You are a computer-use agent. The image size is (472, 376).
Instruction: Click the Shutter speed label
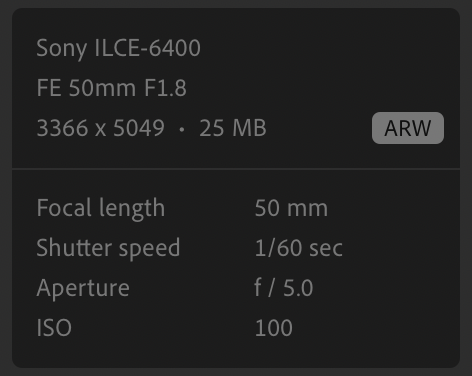[108, 249]
